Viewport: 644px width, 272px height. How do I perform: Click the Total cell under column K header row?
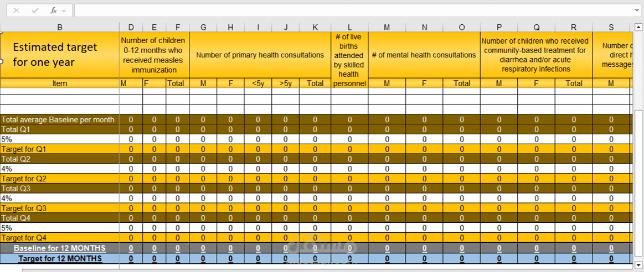315,83
